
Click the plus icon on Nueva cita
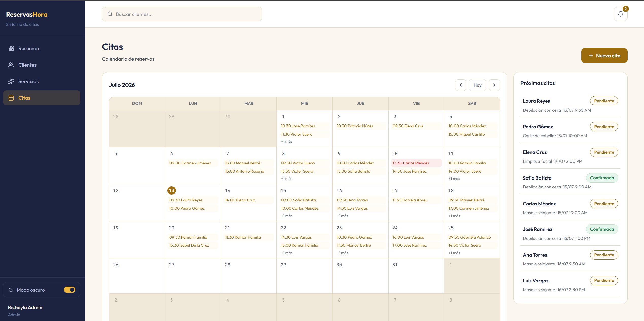pyautogui.click(x=591, y=56)
